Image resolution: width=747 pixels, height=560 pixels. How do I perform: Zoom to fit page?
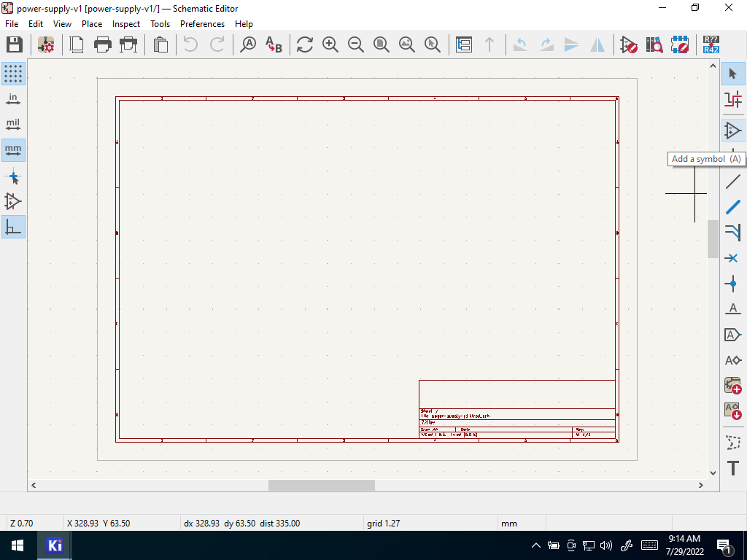[381, 44]
